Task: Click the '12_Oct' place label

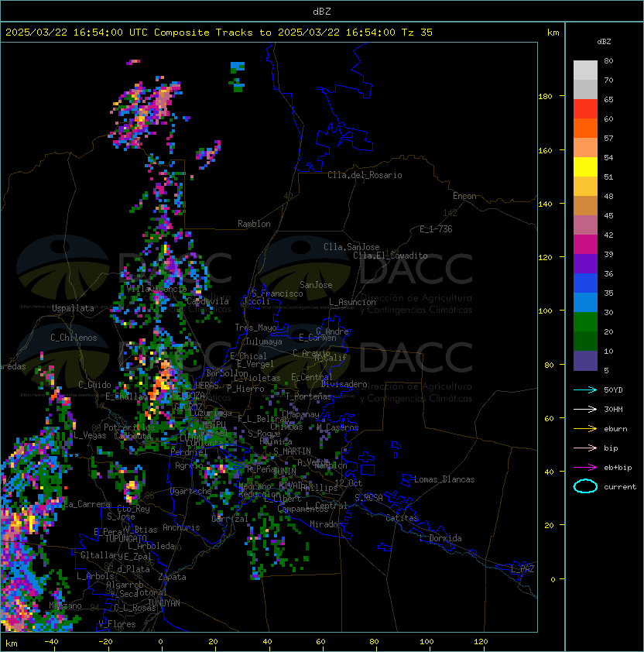Action: (348, 483)
